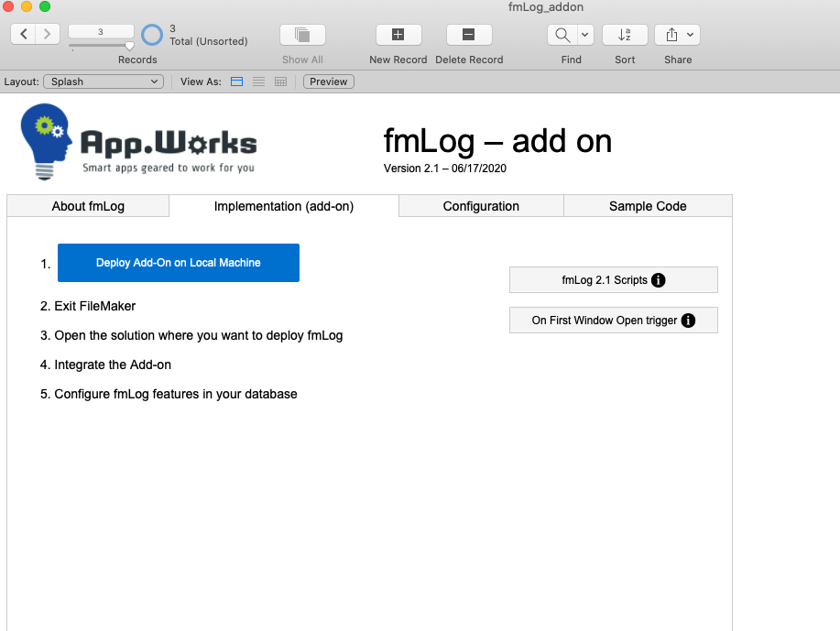Viewport: 840px width, 631px height.
Task: Click 'Open the solution where you want to deploy fmLog'
Action: pyautogui.click(x=199, y=335)
